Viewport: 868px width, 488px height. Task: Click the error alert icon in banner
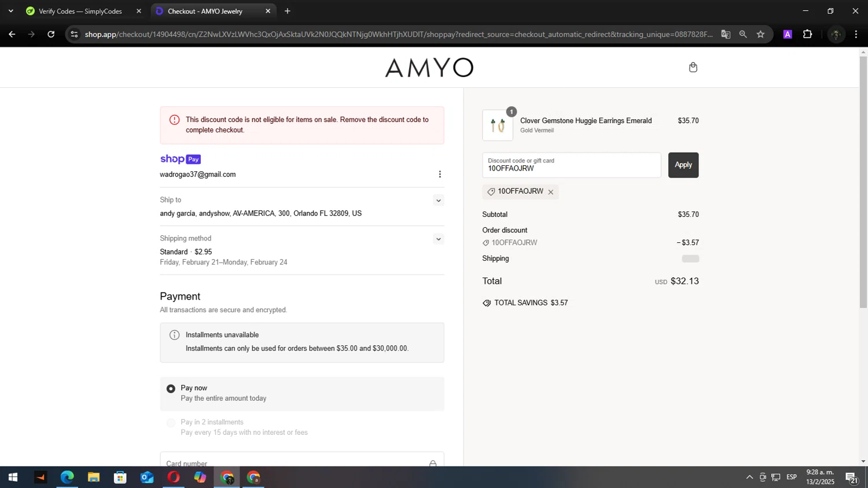pos(174,120)
